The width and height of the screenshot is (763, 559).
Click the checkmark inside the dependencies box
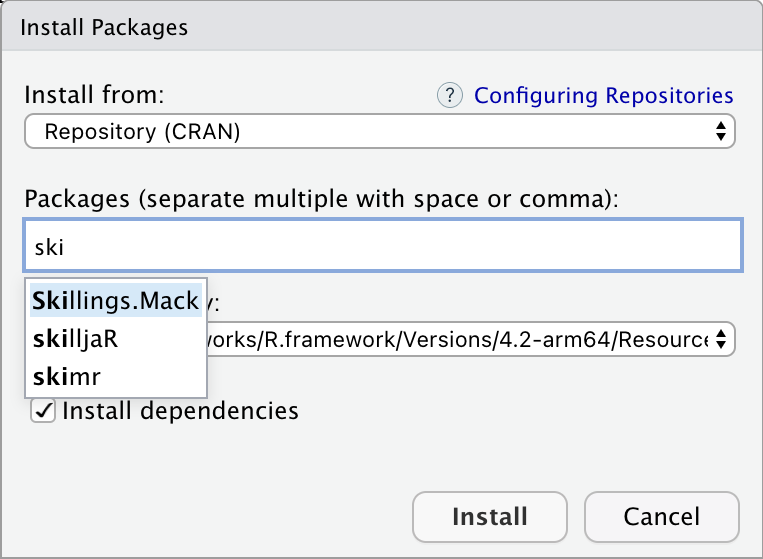pyautogui.click(x=43, y=411)
